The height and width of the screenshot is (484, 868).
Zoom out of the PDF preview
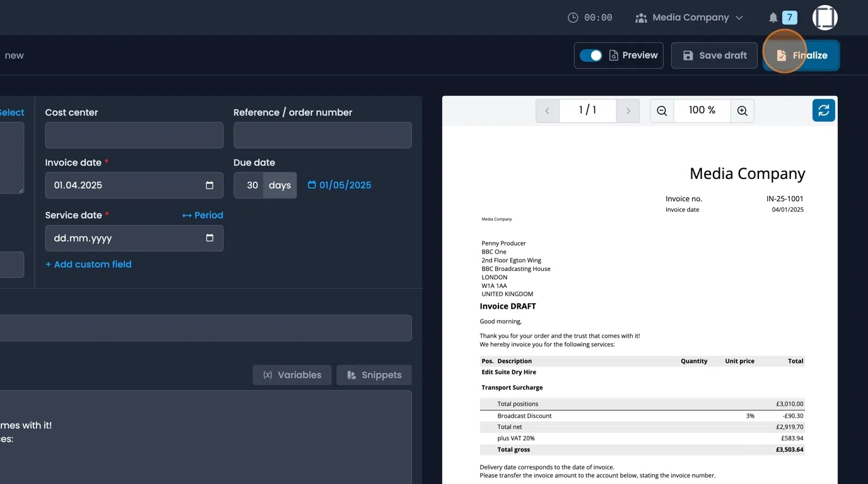661,110
